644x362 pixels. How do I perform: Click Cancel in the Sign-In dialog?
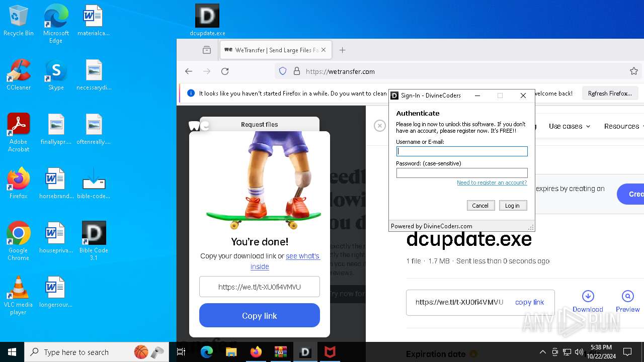(x=480, y=205)
